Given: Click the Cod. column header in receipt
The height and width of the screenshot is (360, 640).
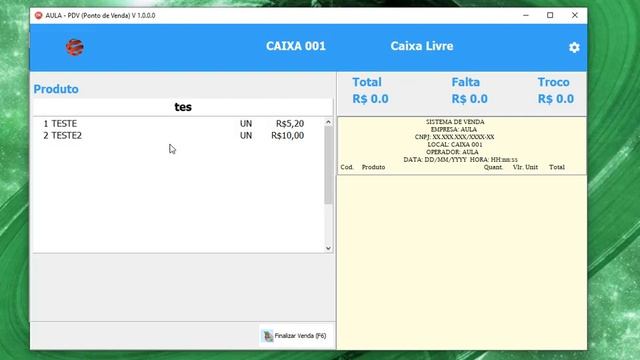Looking at the screenshot, I should coord(347,167).
